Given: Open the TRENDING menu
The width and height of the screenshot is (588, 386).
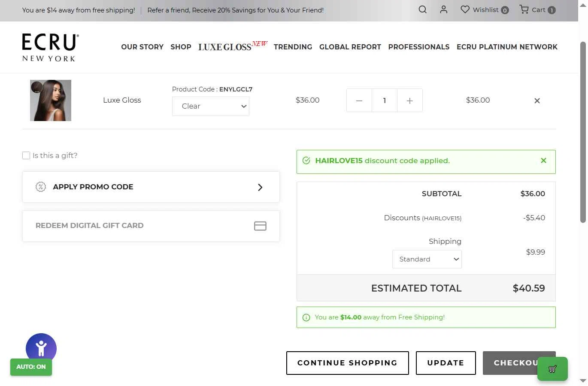Looking at the screenshot, I should pyautogui.click(x=293, y=47).
